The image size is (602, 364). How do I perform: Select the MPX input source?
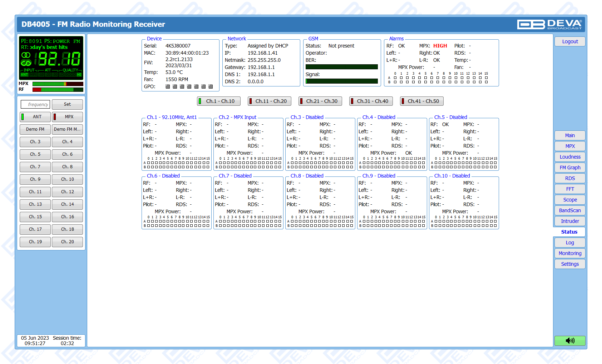67,117
